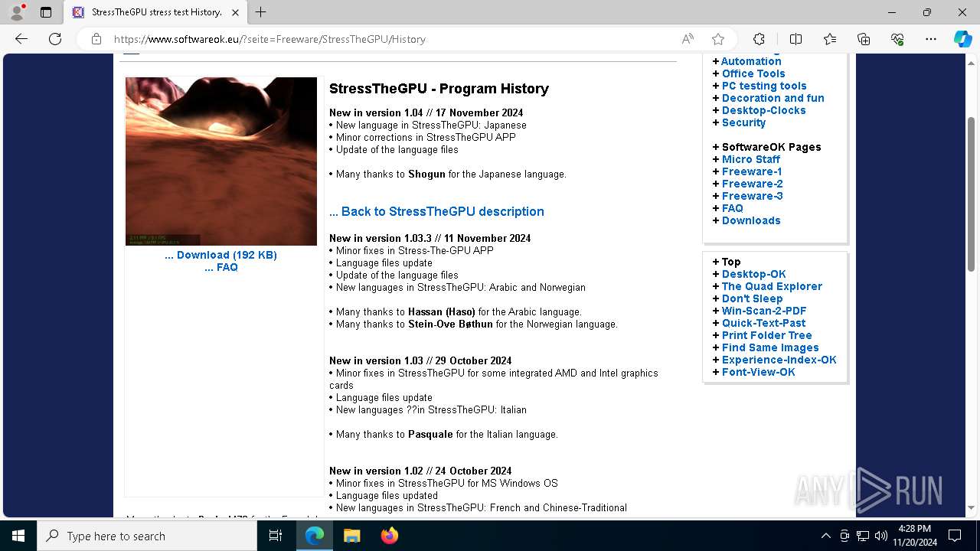The width and height of the screenshot is (980, 551).
Task: Open the Decoration and fun link
Action: (x=773, y=98)
